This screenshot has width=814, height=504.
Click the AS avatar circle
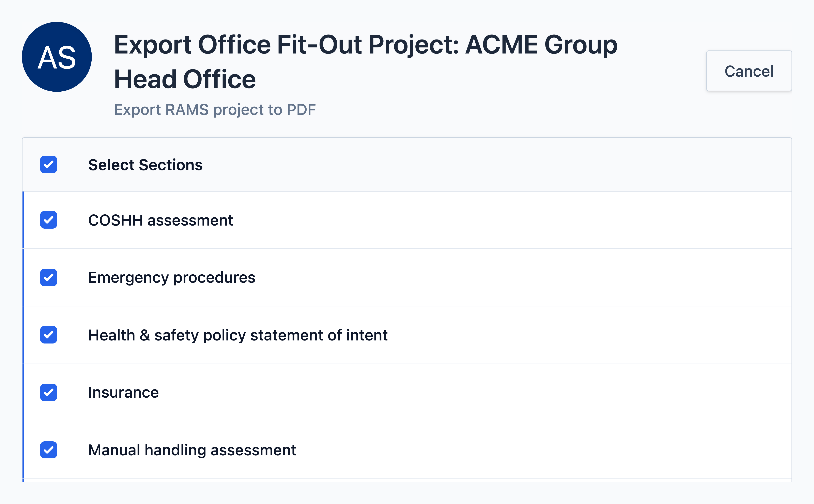57,57
